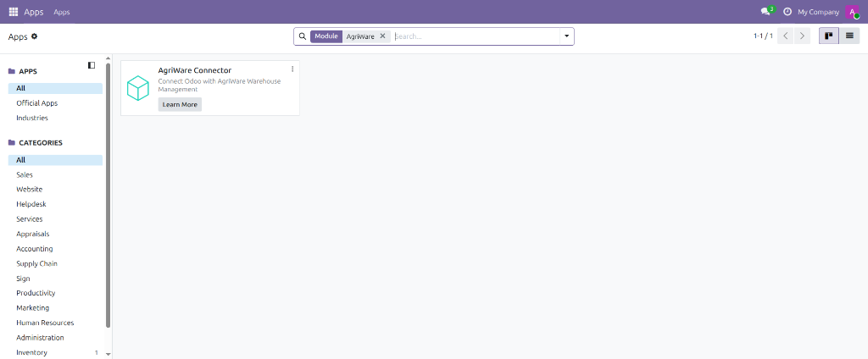The width and height of the screenshot is (868, 359).
Task: Filter by Human Resources category
Action: point(55,323)
